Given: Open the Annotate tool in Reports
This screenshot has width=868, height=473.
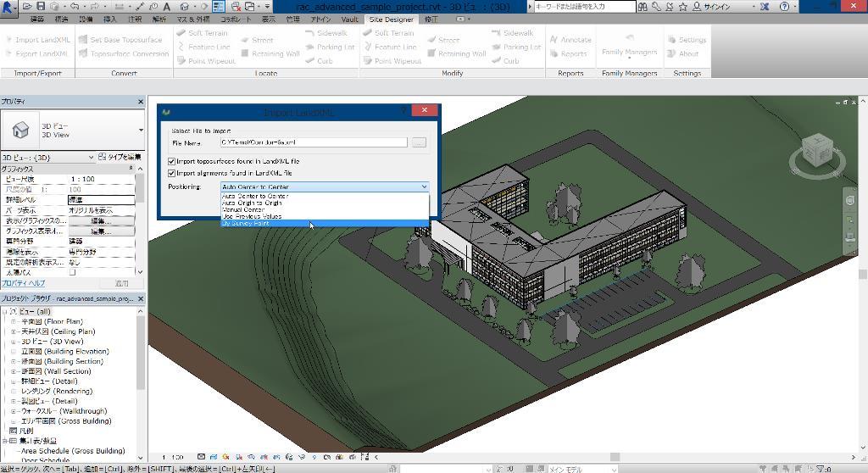Looking at the screenshot, I should 569,40.
